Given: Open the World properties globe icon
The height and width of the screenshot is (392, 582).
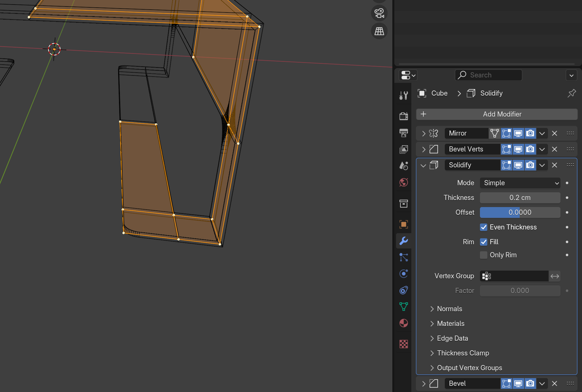Looking at the screenshot, I should click(x=403, y=182).
